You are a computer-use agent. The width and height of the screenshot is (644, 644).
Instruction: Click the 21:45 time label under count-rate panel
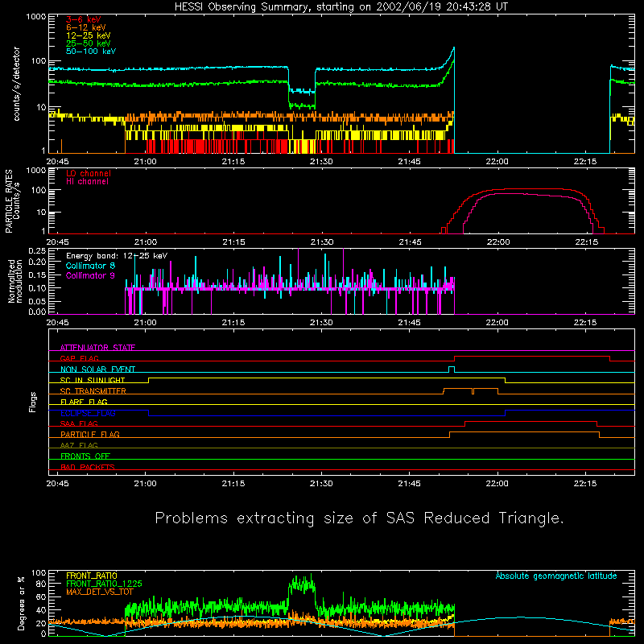[x=409, y=162]
